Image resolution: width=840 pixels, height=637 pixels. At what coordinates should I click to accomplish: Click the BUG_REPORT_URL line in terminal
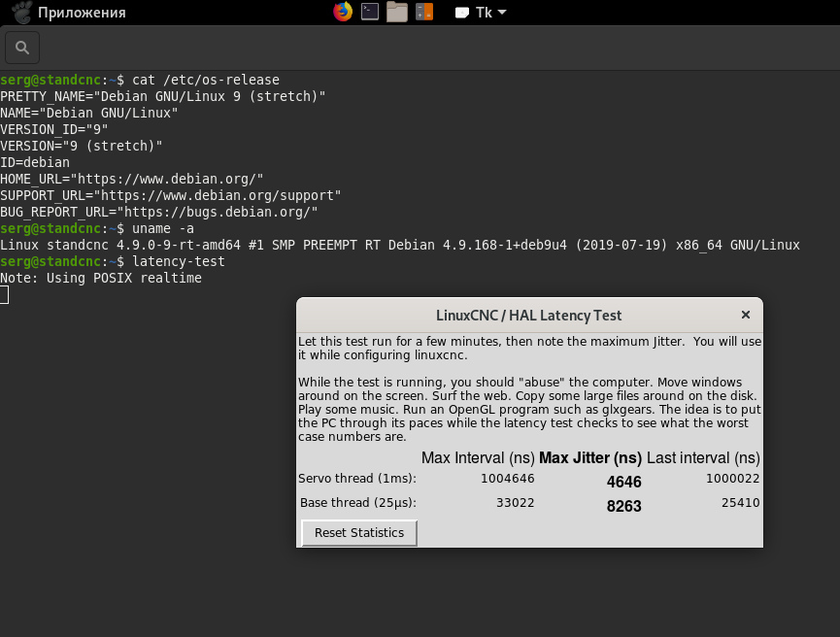coord(159,212)
